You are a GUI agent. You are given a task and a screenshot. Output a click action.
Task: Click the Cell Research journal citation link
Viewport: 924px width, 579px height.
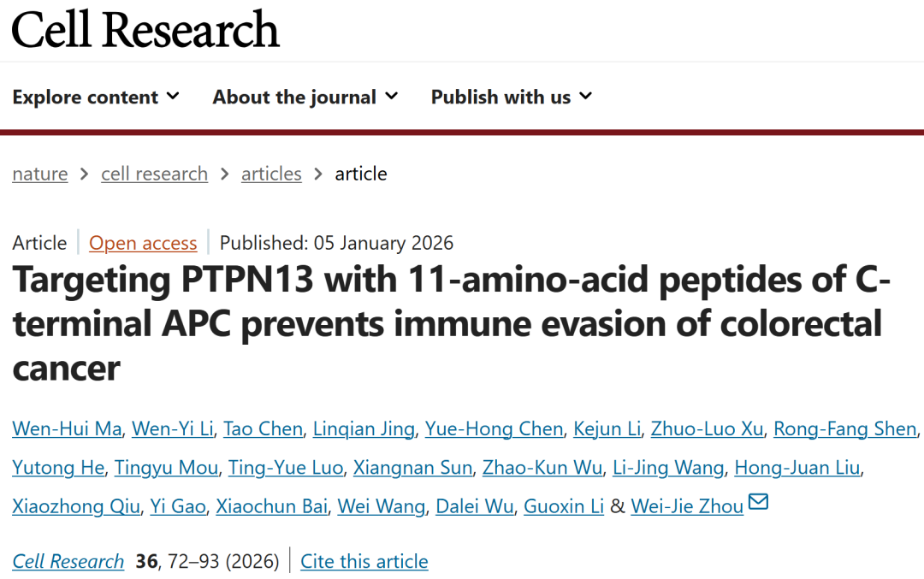coord(68,561)
